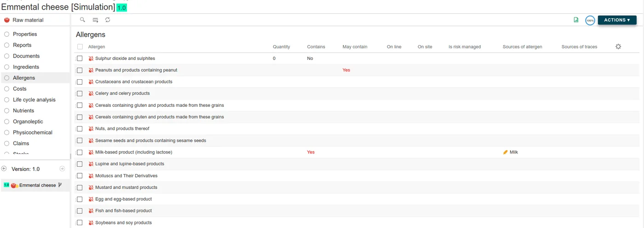This screenshot has width=644, height=228.
Task: Click the allergen icon beside Celery row
Action: 91,94
